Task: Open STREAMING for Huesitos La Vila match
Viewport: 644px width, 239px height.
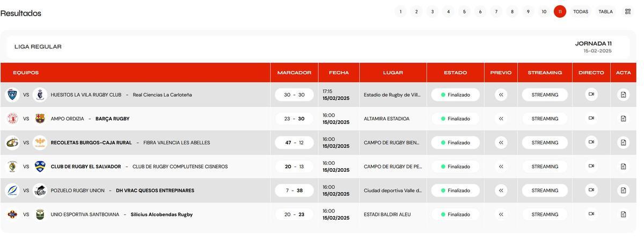Action: (545, 95)
